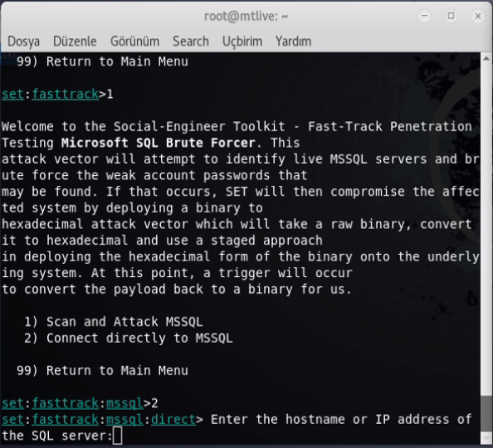Click 'mssql' in the fasttrack:mssql>2 prompt

point(124,403)
